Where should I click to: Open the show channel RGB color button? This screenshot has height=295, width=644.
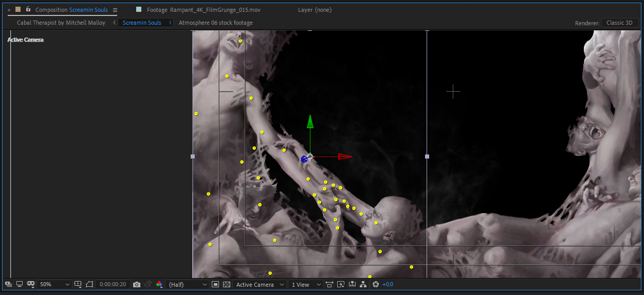[x=159, y=284]
